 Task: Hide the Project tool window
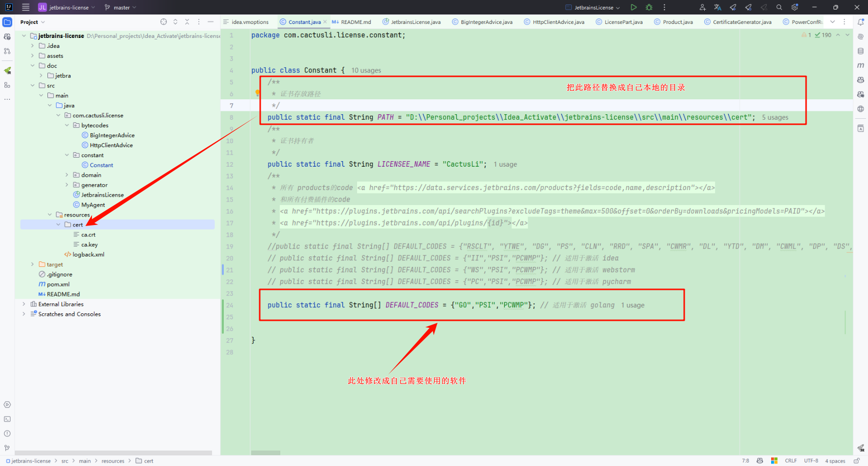point(211,22)
